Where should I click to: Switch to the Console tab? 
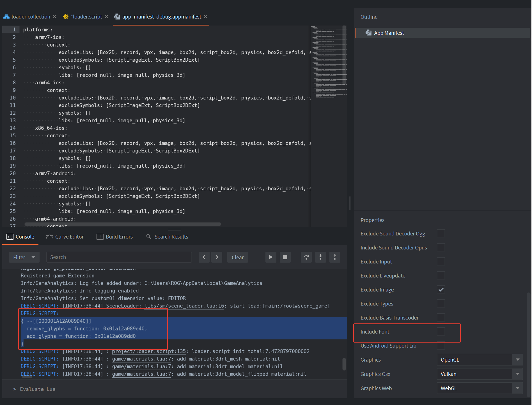(20, 237)
